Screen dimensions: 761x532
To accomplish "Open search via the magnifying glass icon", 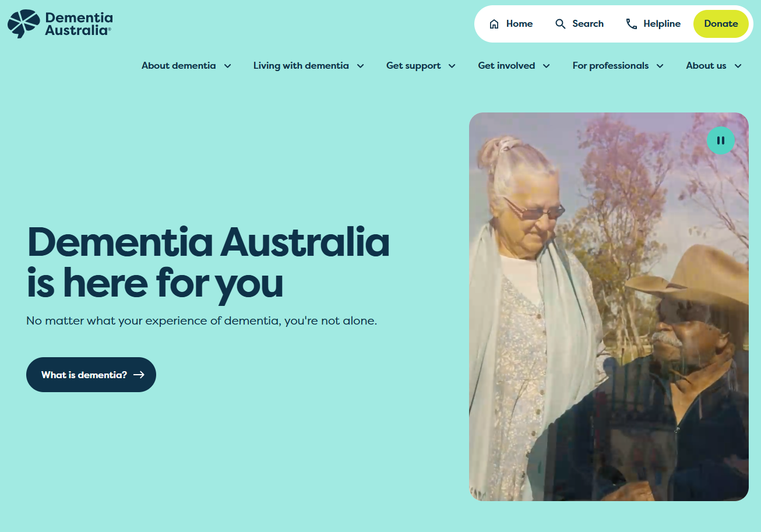I will click(561, 24).
